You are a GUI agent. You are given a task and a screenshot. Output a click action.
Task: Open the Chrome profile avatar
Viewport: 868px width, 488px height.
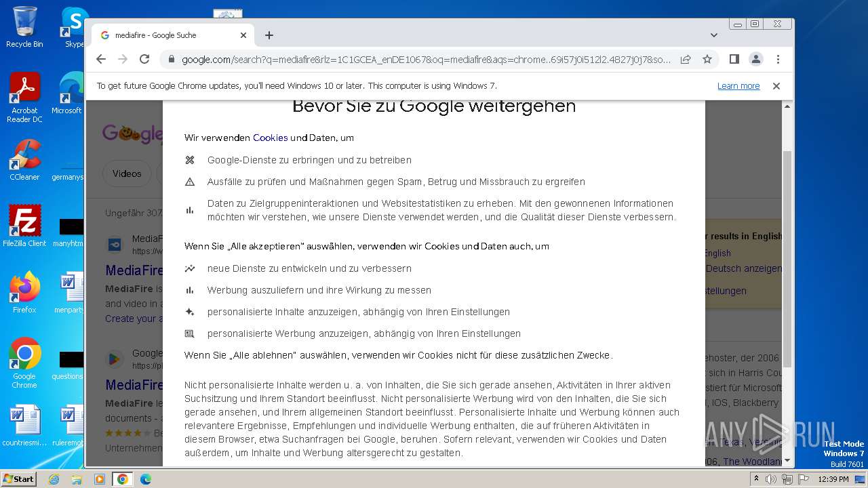point(755,59)
